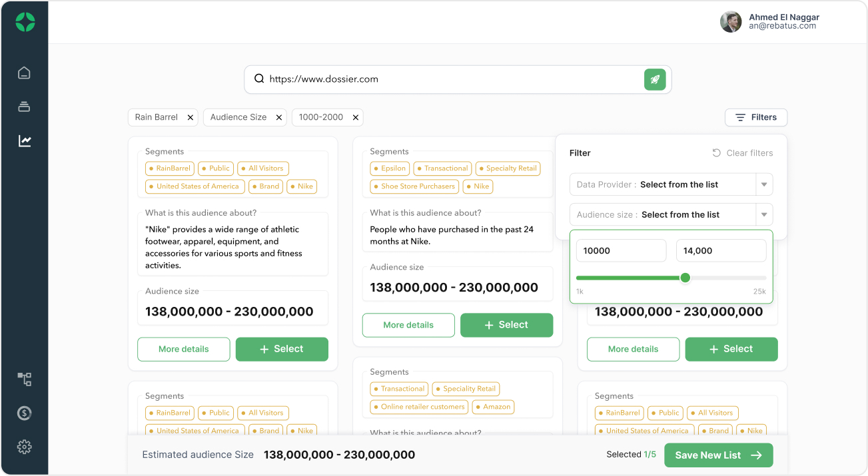The height and width of the screenshot is (476, 868).
Task: Open the Filters button
Action: tap(756, 117)
